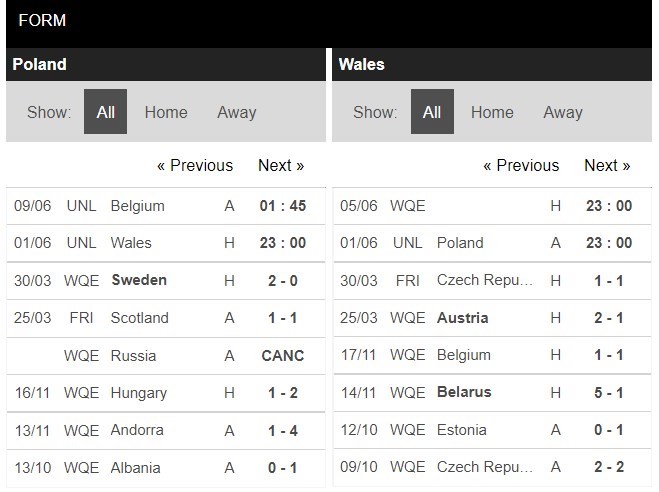Go to Previous matches for Wales
The image size is (659, 492).
pyautogui.click(x=521, y=165)
